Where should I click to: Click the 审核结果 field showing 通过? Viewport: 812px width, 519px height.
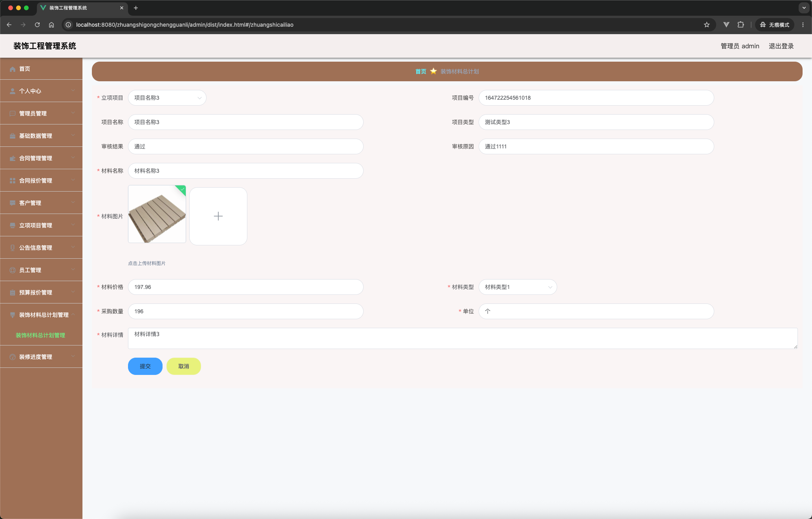246,146
